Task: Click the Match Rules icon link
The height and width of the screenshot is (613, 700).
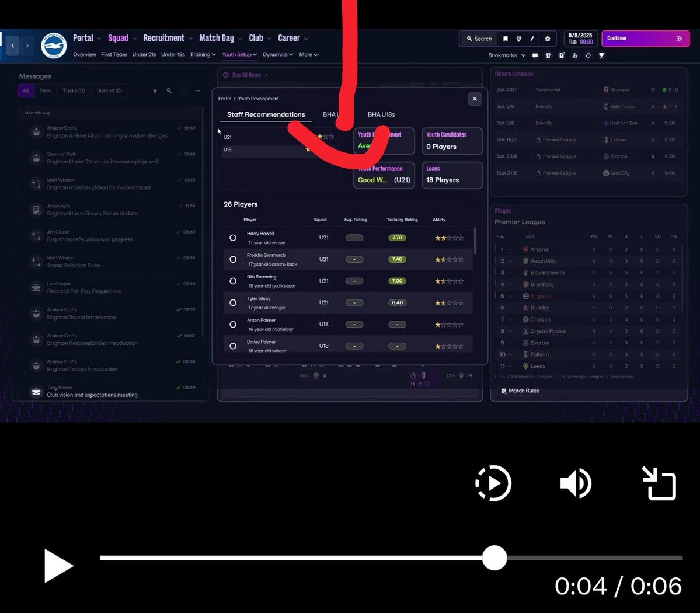Action: pyautogui.click(x=504, y=391)
